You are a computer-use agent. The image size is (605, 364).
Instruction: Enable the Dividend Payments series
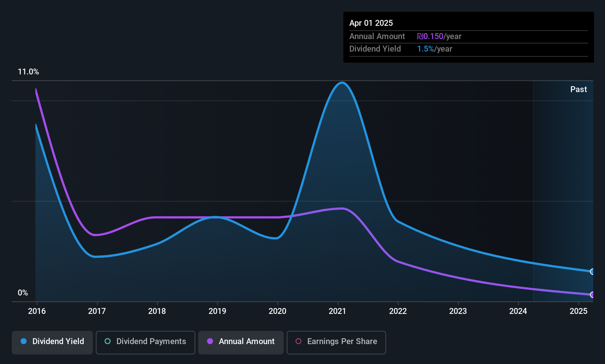pos(146,342)
